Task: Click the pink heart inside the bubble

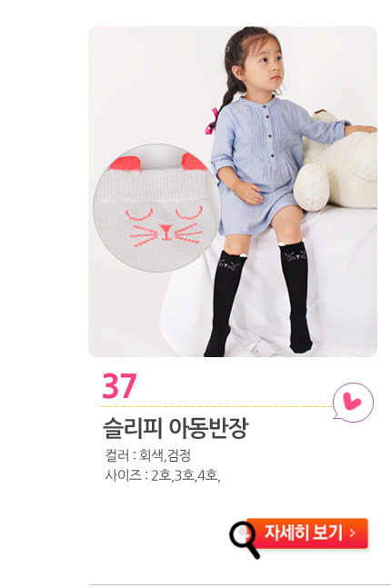Action: click(x=352, y=402)
